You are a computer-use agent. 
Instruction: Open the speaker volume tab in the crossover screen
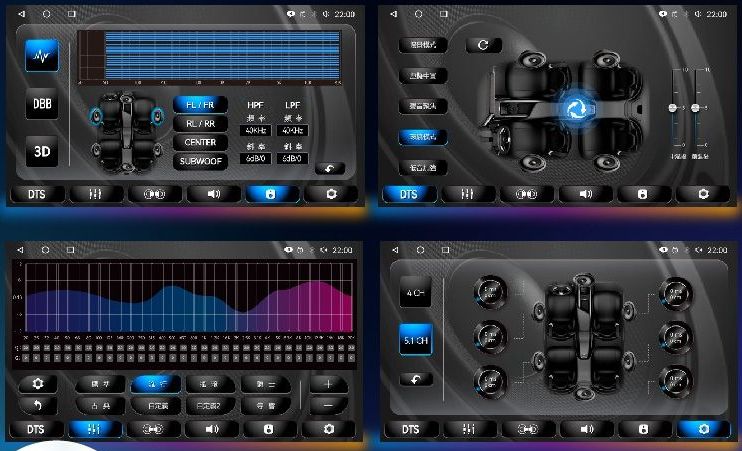[x=212, y=194]
